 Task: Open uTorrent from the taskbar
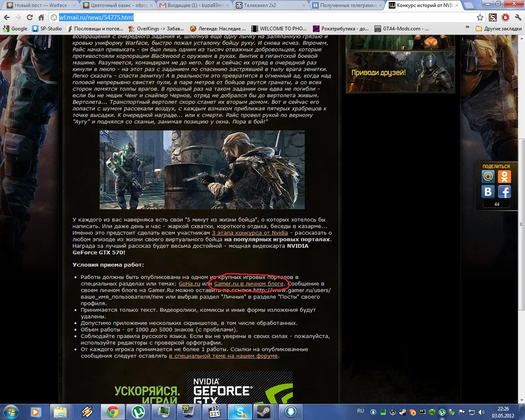[138, 411]
